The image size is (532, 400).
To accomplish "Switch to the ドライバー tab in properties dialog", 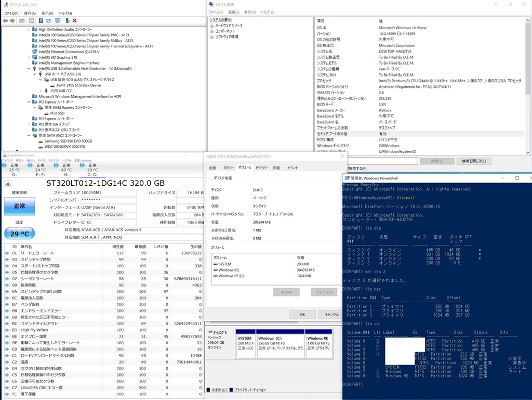I will coord(261,167).
